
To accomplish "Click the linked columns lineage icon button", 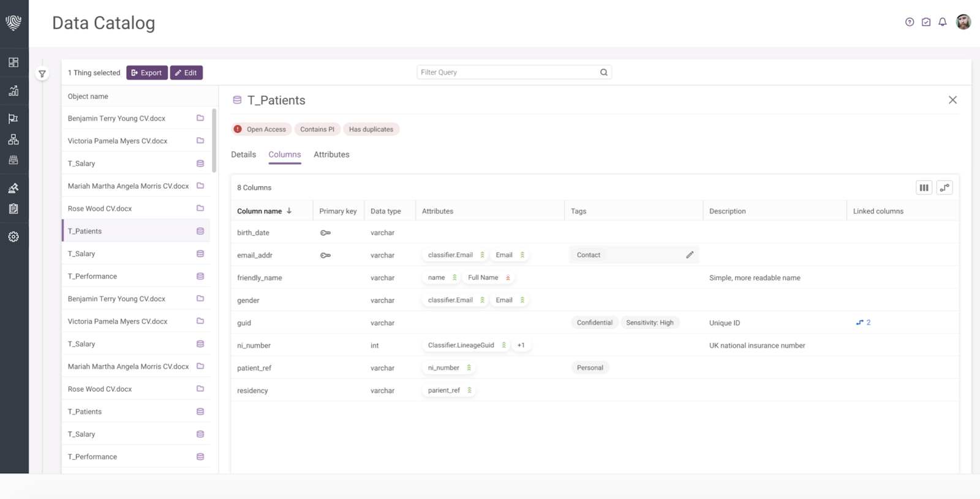I will pos(944,188).
